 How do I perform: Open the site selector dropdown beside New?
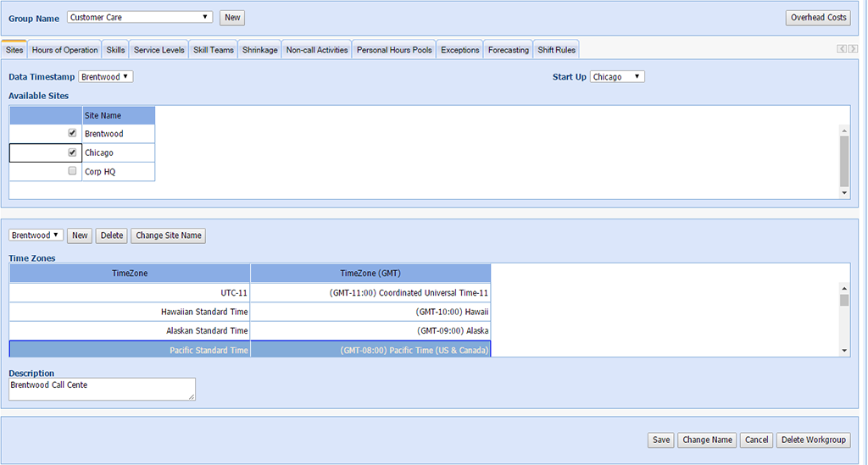coord(36,235)
